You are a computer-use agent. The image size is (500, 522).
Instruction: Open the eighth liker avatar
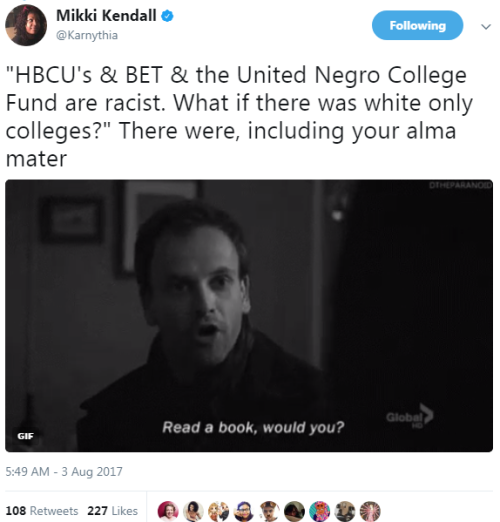pyautogui.click(x=345, y=511)
